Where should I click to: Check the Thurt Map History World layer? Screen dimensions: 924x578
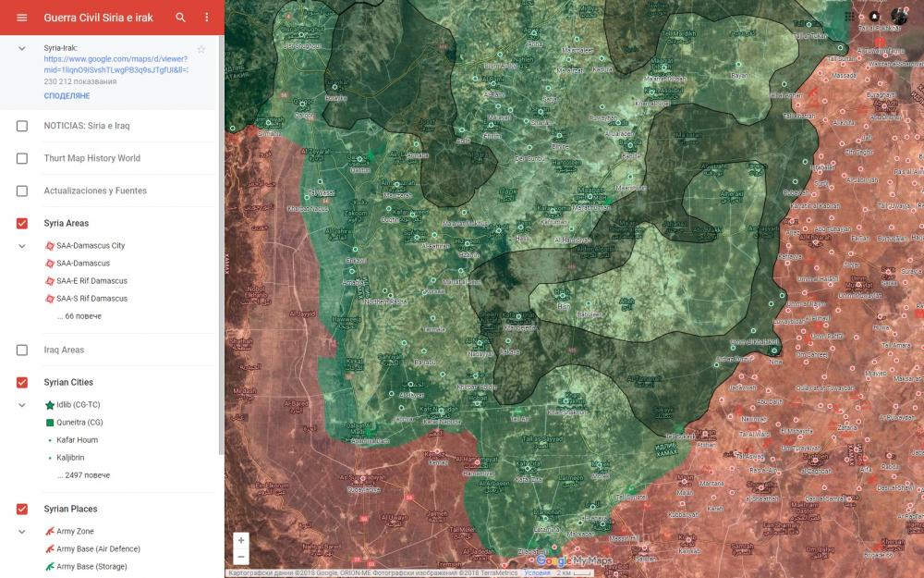pos(22,158)
